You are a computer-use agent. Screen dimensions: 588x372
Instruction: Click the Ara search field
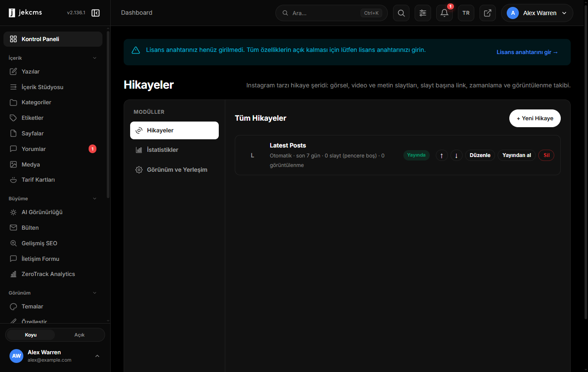[x=332, y=13]
